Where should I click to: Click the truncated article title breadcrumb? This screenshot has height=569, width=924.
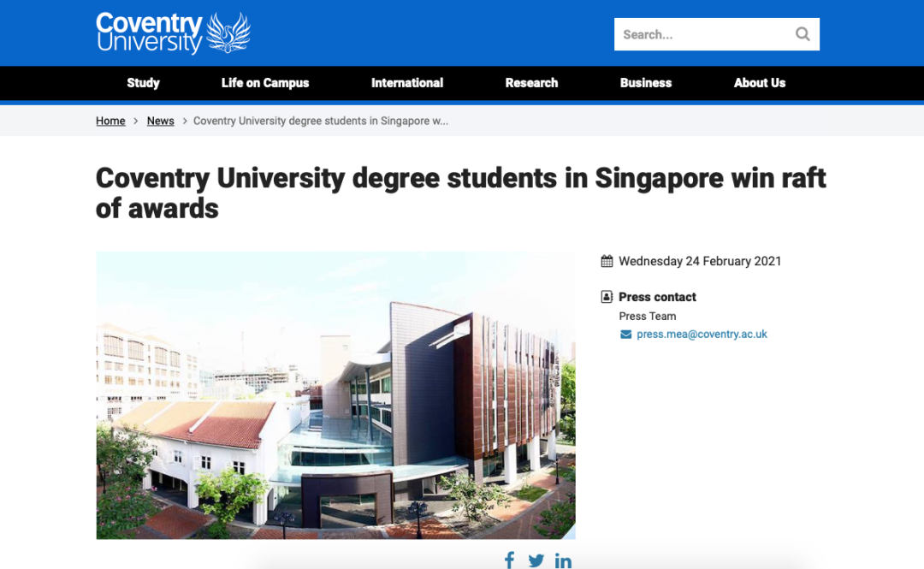[x=321, y=121]
